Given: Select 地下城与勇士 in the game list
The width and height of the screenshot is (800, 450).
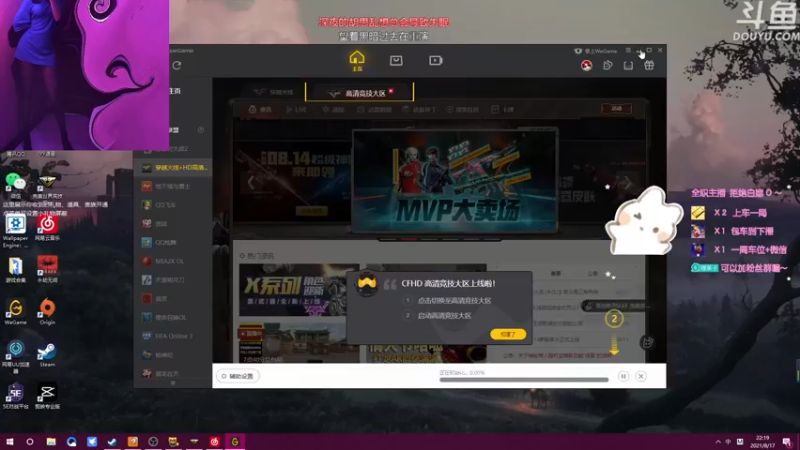Looking at the screenshot, I should [173, 186].
